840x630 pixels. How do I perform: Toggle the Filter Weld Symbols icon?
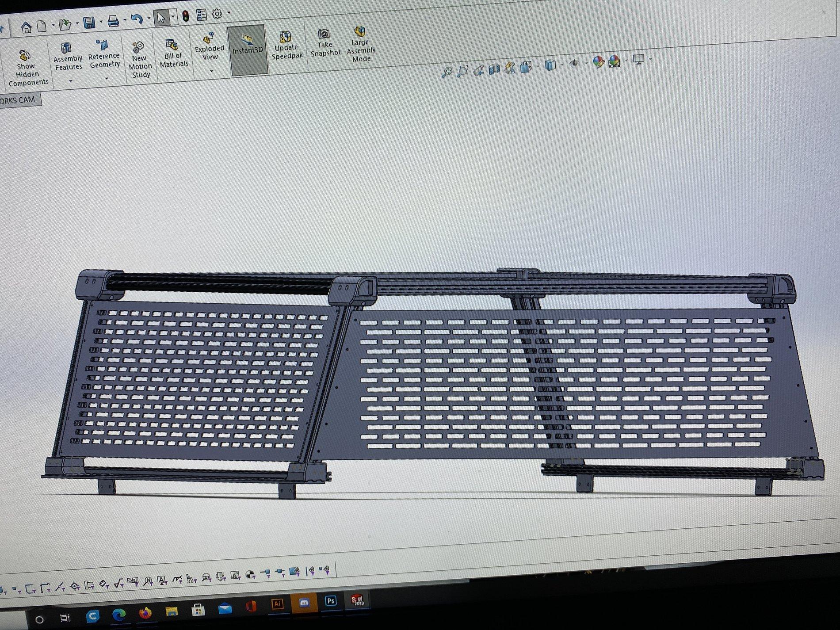[177, 579]
